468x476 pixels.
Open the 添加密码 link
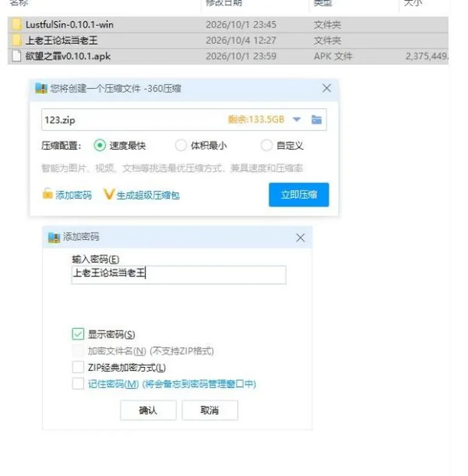pyautogui.click(x=74, y=195)
